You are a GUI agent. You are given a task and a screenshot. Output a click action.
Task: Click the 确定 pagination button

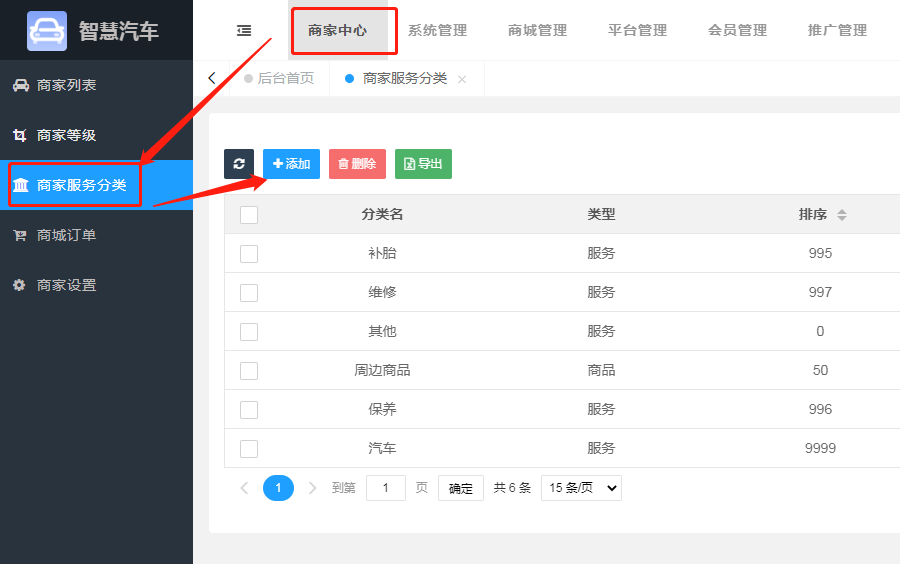(x=460, y=488)
